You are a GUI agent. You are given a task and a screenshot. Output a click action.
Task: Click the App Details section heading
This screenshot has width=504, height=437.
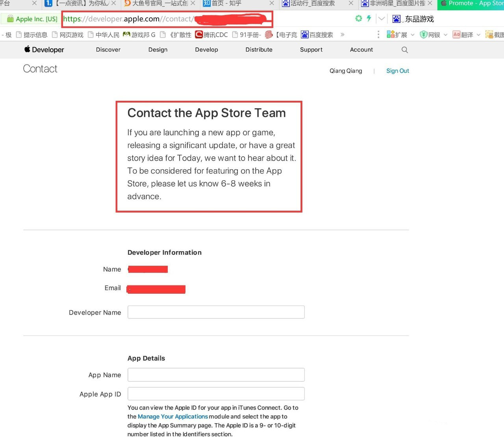(x=146, y=358)
